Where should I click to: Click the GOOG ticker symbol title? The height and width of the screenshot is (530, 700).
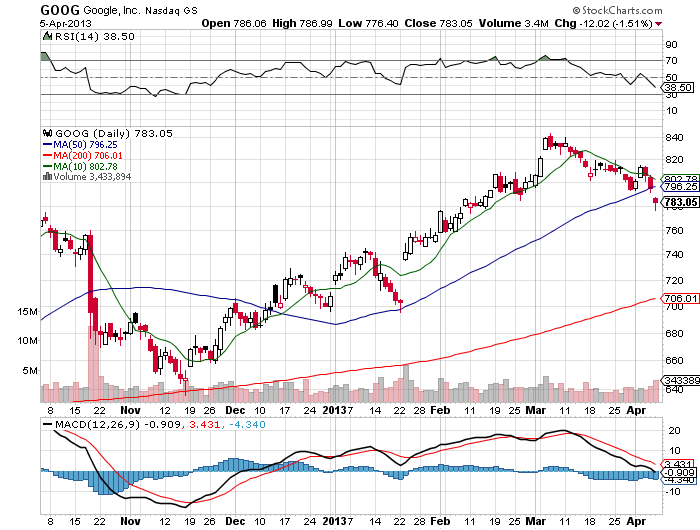click(x=60, y=10)
